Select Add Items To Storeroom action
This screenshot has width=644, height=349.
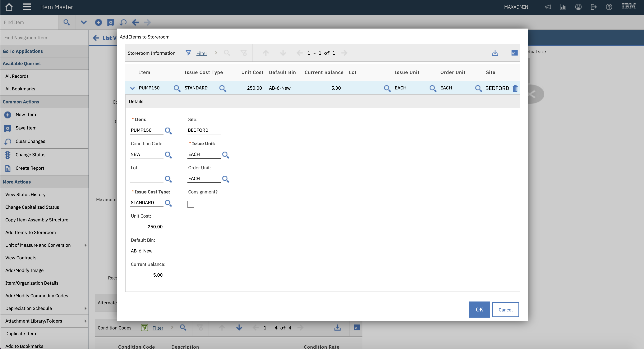coord(30,232)
